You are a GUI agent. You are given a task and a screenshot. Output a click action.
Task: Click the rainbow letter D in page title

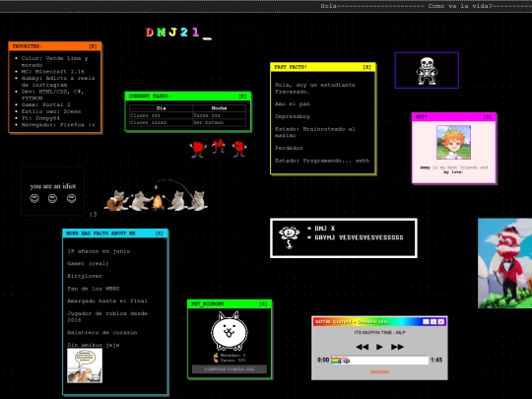(150, 33)
